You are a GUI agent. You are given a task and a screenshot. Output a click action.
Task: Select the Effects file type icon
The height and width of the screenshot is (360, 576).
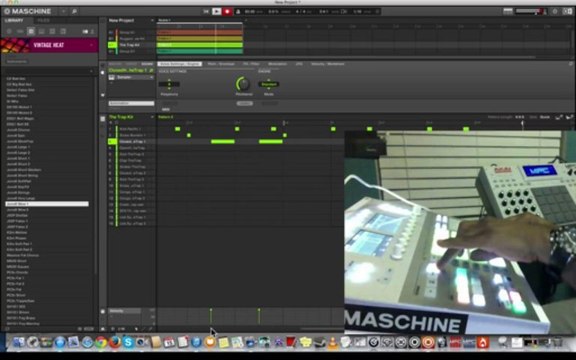pyautogui.click(x=52, y=32)
